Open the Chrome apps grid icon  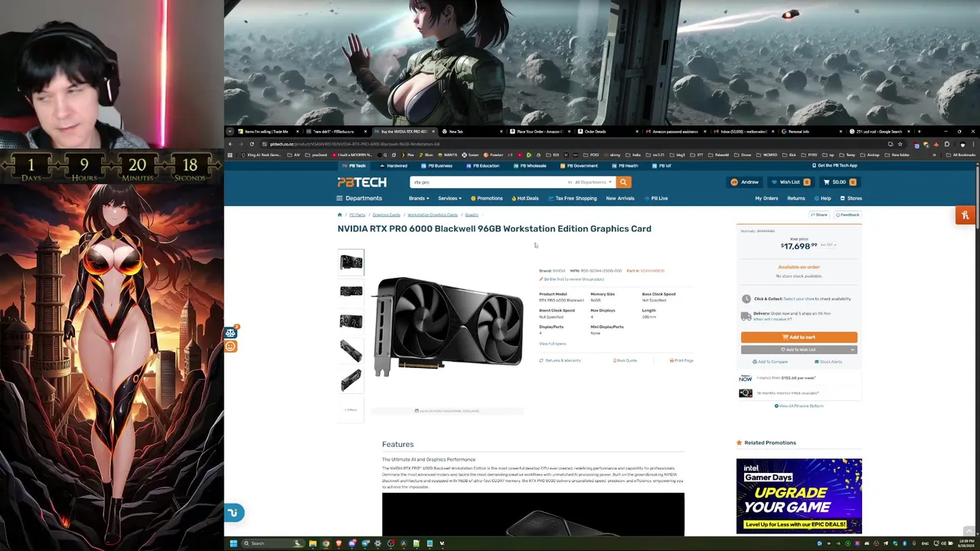(x=230, y=155)
